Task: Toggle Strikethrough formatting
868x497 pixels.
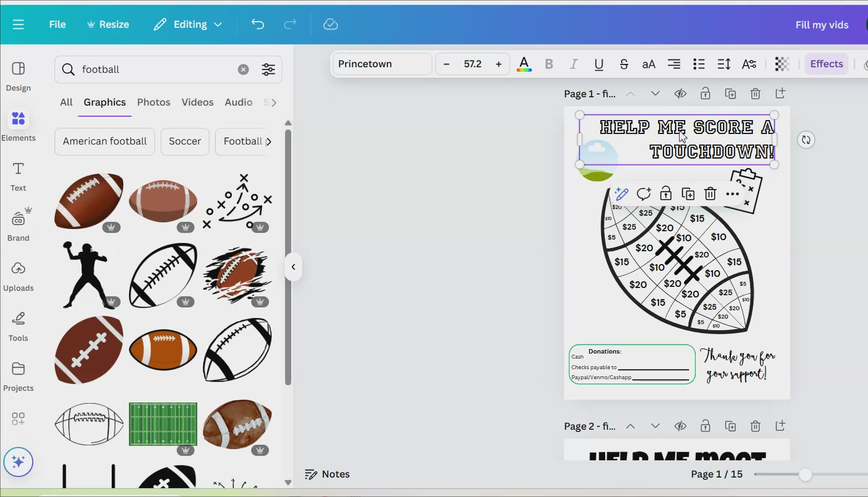Action: [x=623, y=64]
